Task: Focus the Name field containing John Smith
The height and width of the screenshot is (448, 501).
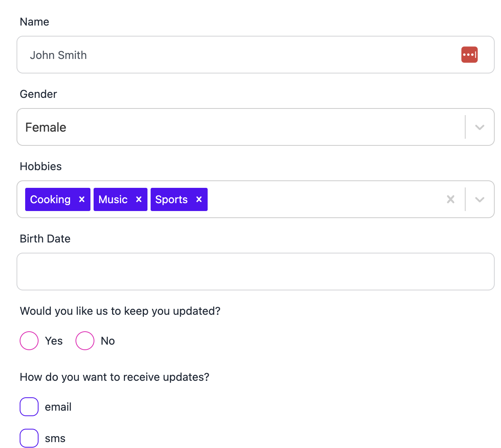Action: pos(236,55)
